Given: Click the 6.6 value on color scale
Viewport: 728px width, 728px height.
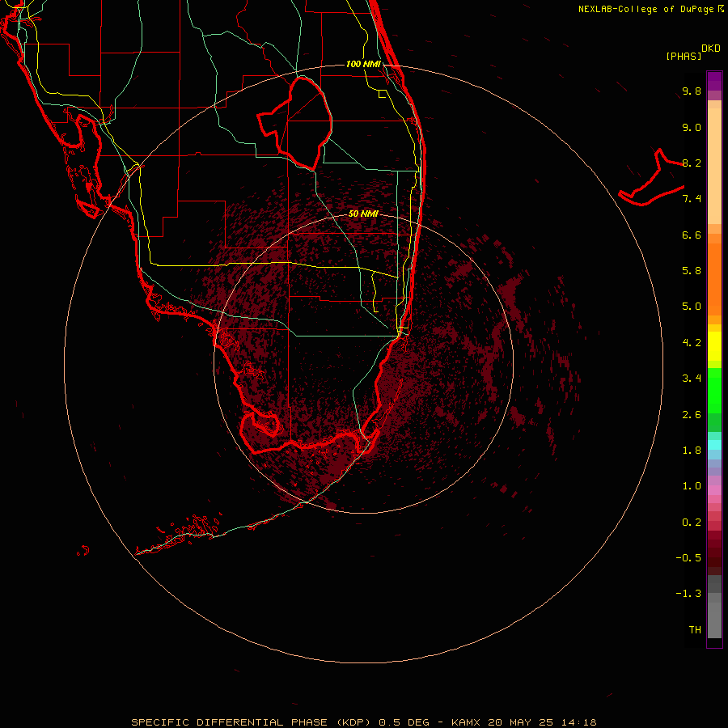Looking at the screenshot, I should click(x=692, y=235).
